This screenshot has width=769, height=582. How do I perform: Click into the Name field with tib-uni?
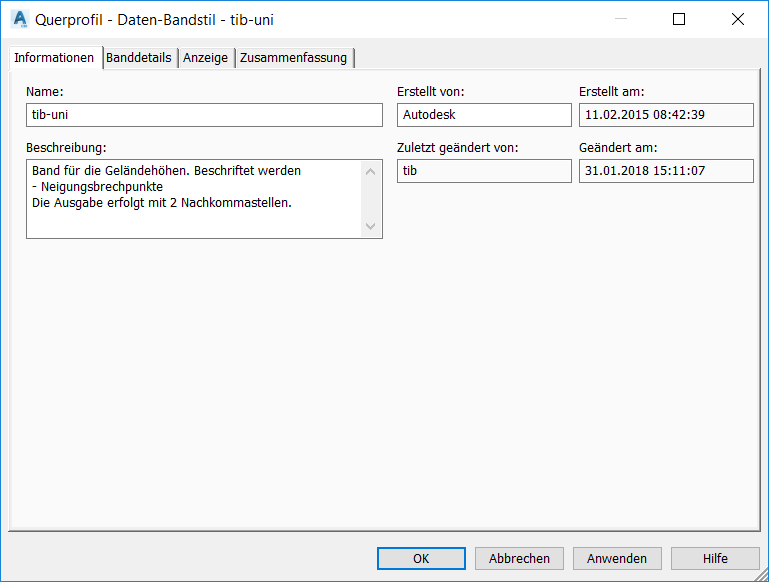click(x=204, y=115)
